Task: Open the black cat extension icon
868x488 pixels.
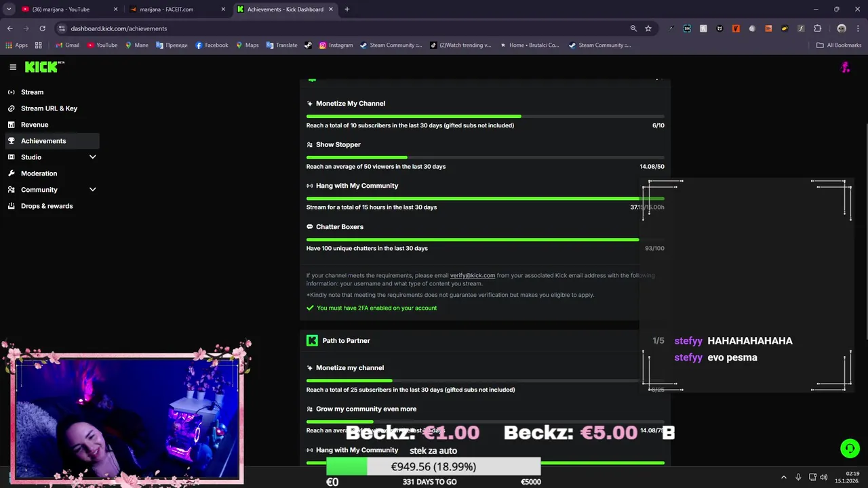Action: tap(719, 28)
